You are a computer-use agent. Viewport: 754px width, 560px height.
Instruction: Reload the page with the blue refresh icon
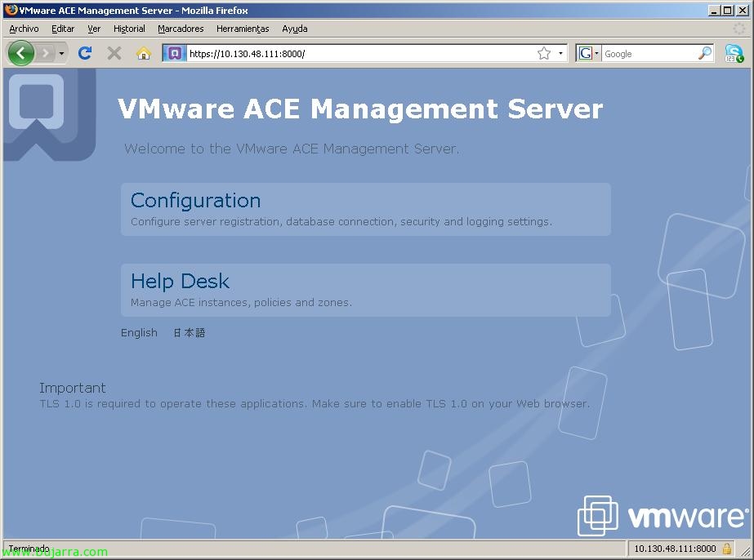[85, 53]
